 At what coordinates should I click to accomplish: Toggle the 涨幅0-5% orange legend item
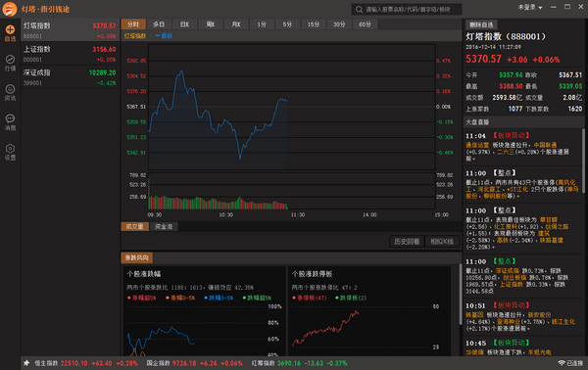click(x=180, y=298)
